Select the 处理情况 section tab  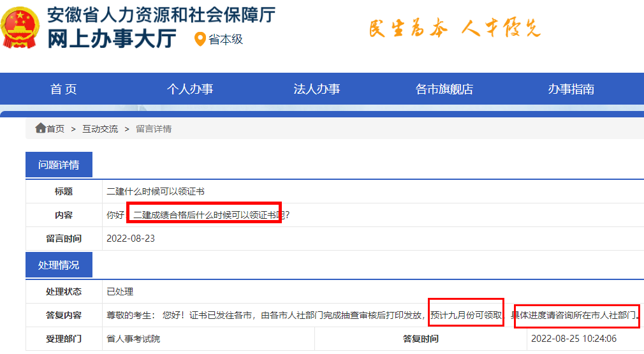pyautogui.click(x=59, y=265)
